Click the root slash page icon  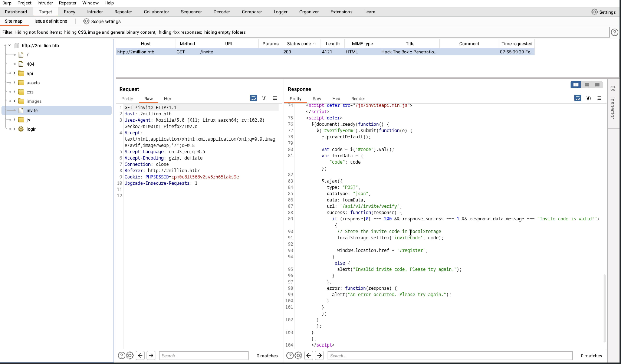click(x=21, y=55)
